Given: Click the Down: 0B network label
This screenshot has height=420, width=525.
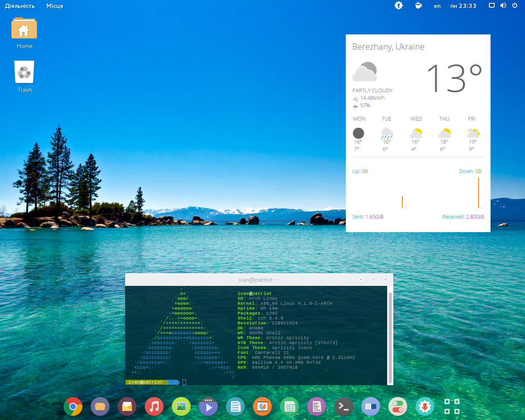Looking at the screenshot, I should click(x=470, y=171).
